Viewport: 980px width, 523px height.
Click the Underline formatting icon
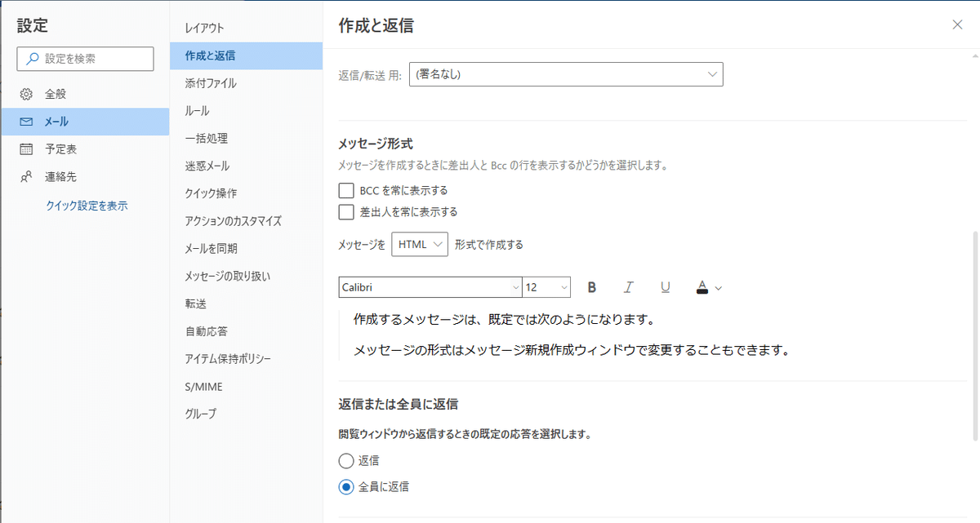tap(666, 287)
